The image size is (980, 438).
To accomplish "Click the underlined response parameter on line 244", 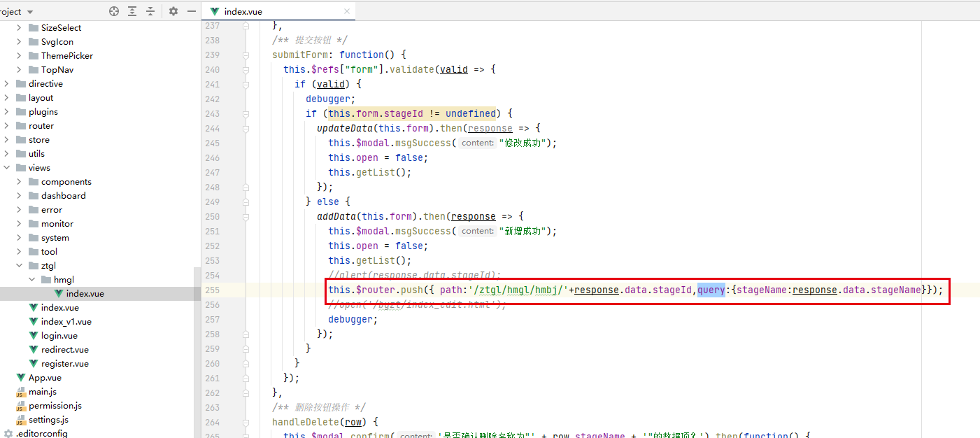I will (490, 128).
